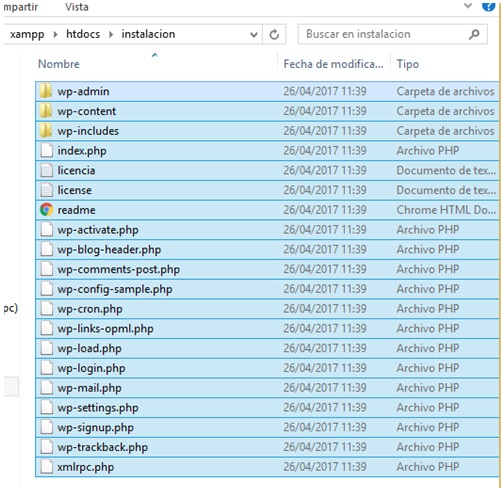502x488 pixels.
Task: Expand the arrow after htdocs in path
Action: 111,34
